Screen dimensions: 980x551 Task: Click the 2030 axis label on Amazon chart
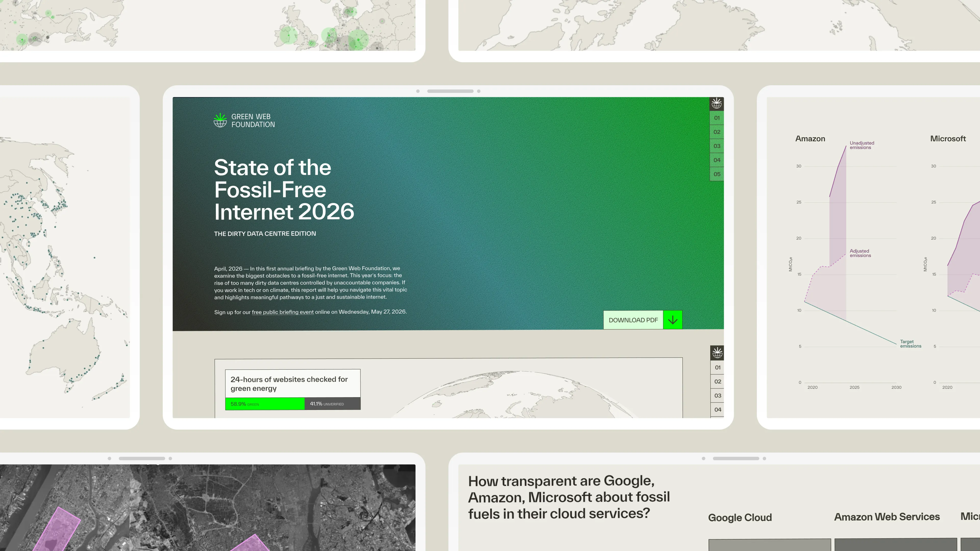(896, 387)
